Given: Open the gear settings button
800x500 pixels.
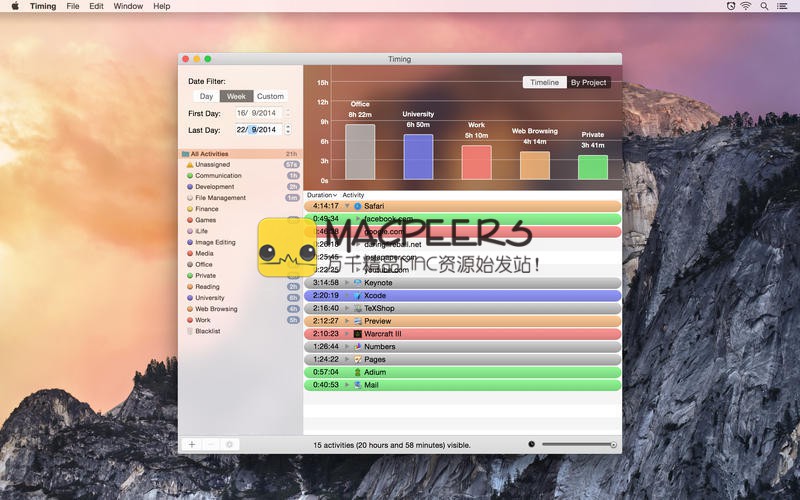Looking at the screenshot, I should pos(230,444).
